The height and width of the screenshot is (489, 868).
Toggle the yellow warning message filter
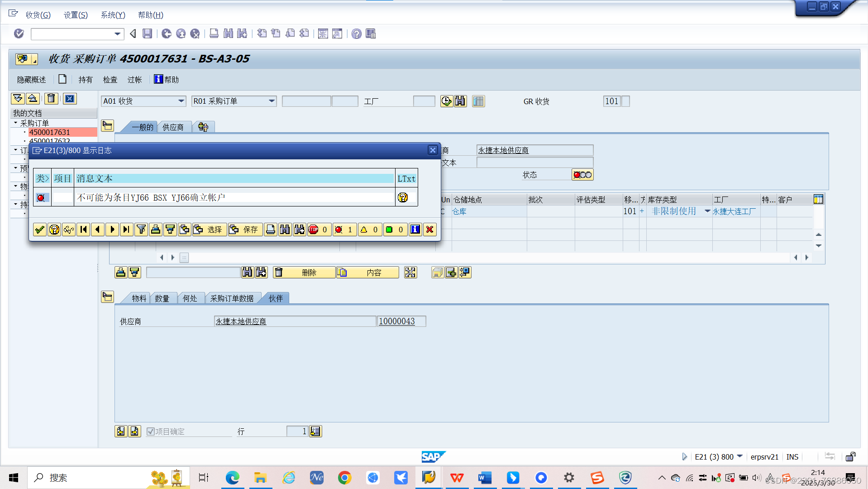(370, 230)
